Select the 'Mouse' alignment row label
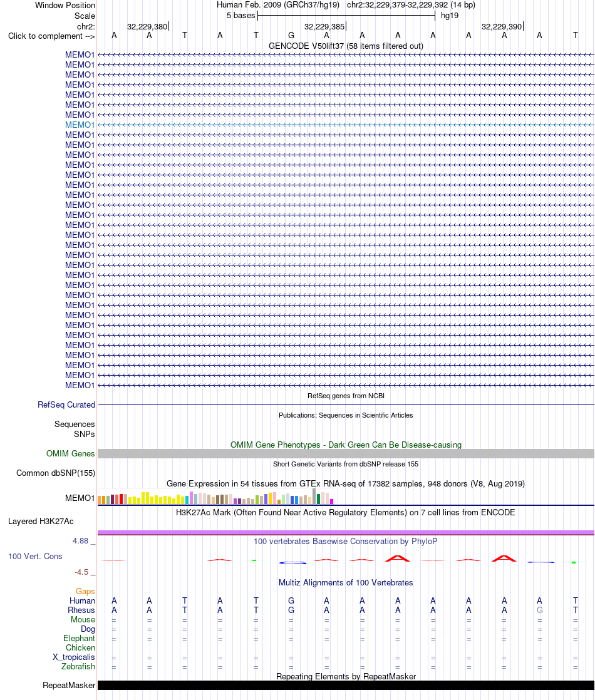The width and height of the screenshot is (595, 700). point(83,620)
